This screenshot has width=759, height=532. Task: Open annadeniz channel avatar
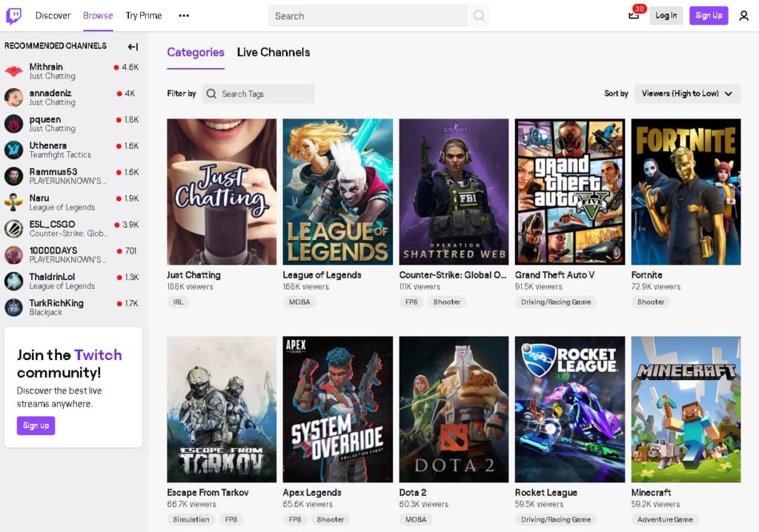[x=13, y=97]
